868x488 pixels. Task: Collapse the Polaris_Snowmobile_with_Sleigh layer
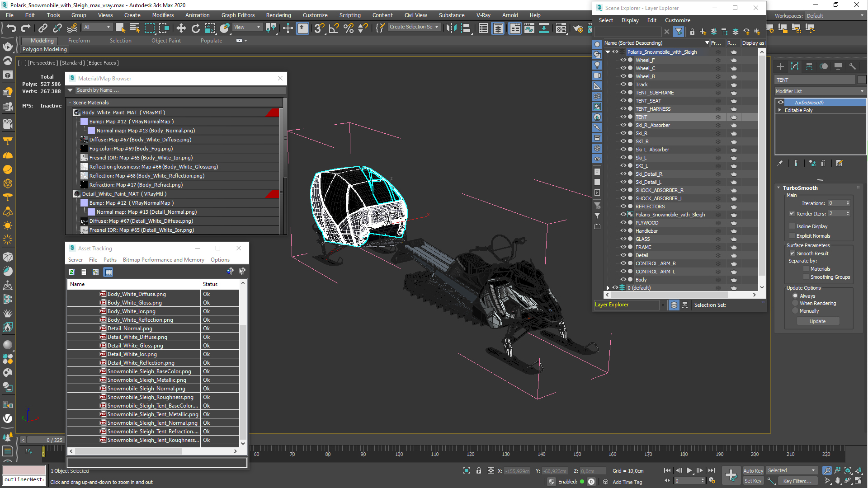[608, 52]
